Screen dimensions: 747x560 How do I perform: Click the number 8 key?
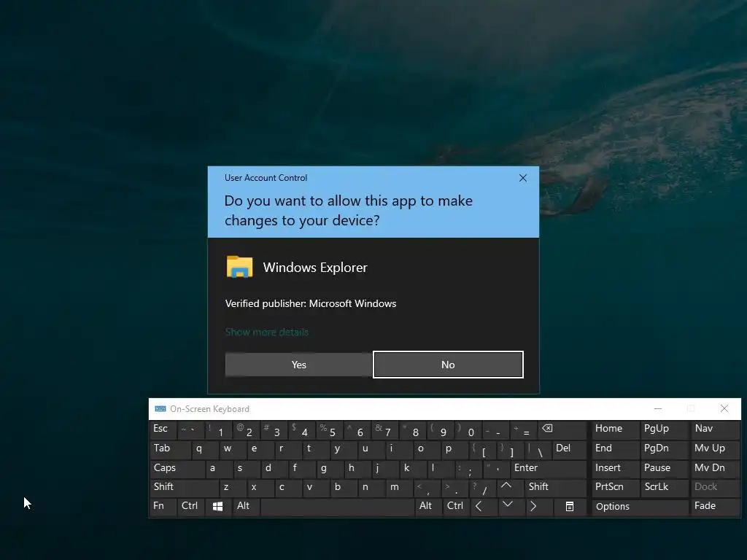coord(413,429)
